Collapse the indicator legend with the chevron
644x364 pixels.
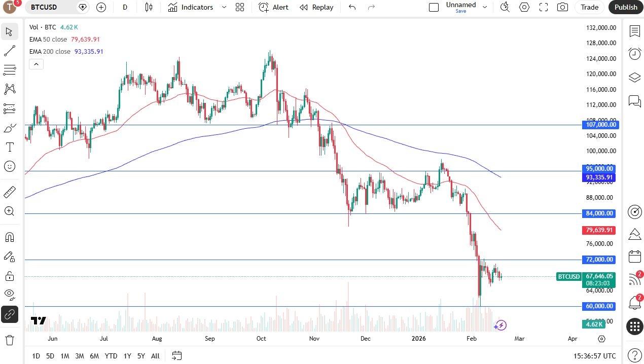point(36,64)
